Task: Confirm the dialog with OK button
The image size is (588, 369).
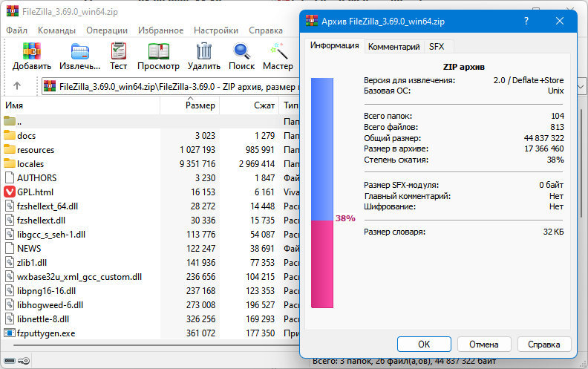Action: point(424,344)
